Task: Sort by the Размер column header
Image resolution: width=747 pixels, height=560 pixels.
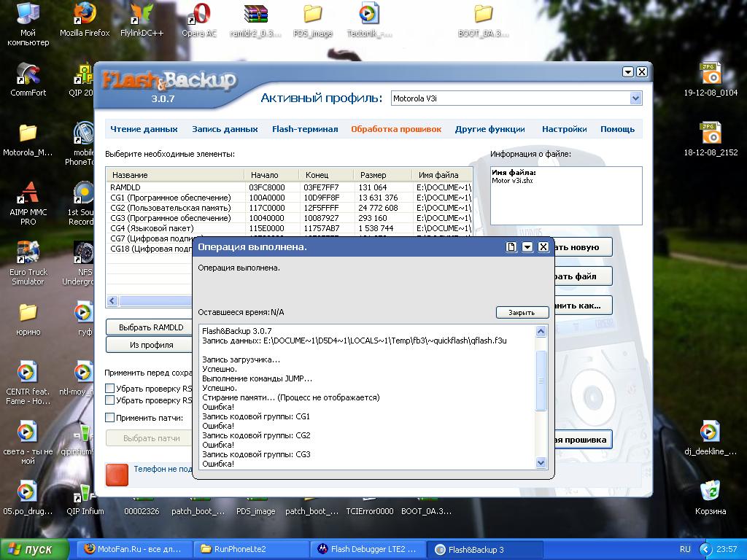Action: [382, 175]
